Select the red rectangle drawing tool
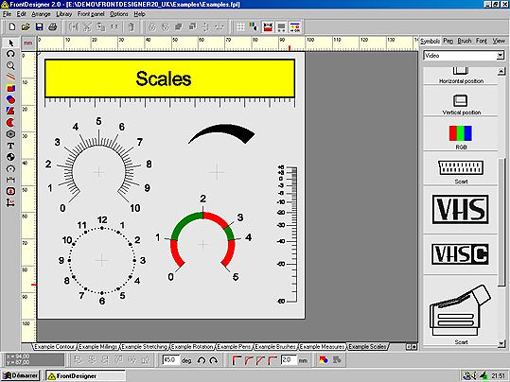This screenshot has height=382, width=510. (11, 88)
